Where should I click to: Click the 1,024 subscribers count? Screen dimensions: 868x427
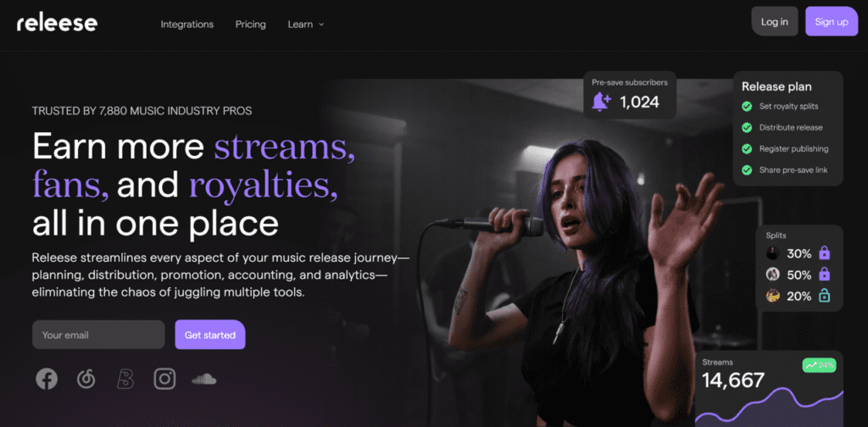(639, 102)
